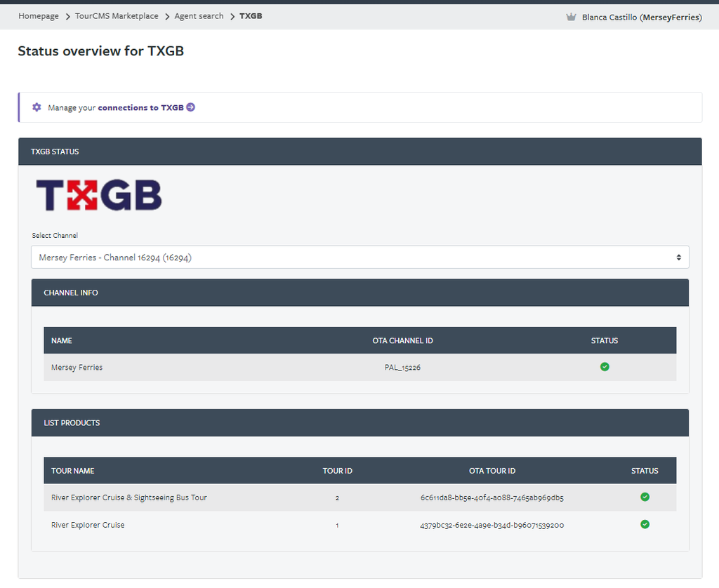This screenshot has width=719, height=588.
Task: Click the River Explorer Cruise tour name
Action: [88, 526]
